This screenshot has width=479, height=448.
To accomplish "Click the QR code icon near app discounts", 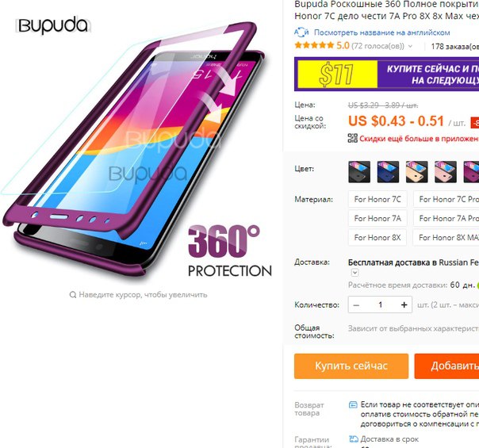I will pyautogui.click(x=353, y=138).
